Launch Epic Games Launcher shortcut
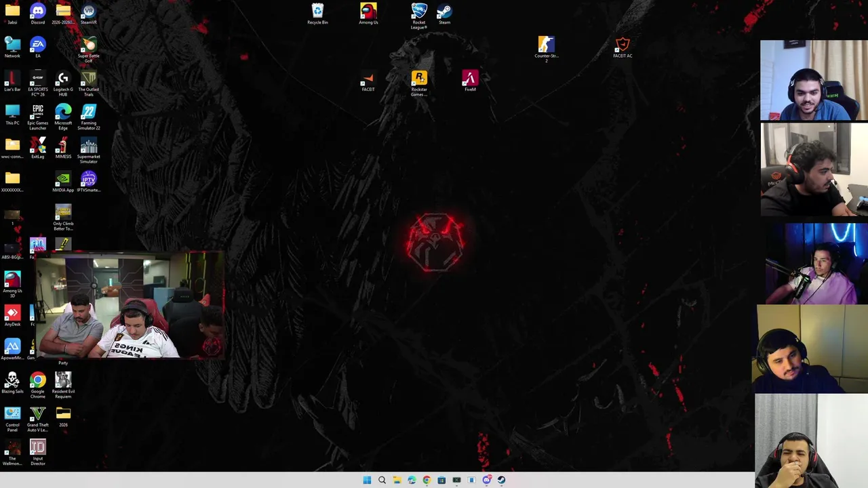Viewport: 868px width, 488px height. pyautogui.click(x=38, y=117)
